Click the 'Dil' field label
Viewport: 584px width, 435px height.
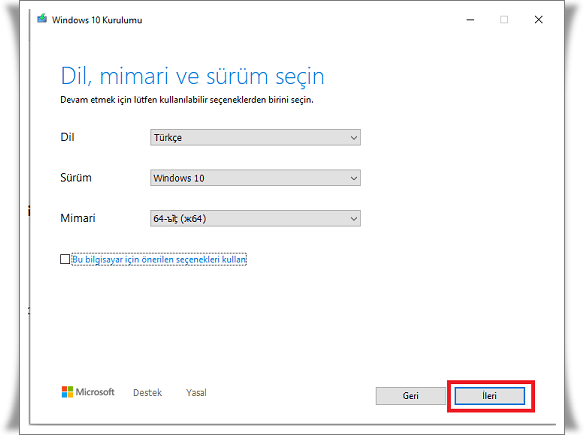pyautogui.click(x=67, y=137)
